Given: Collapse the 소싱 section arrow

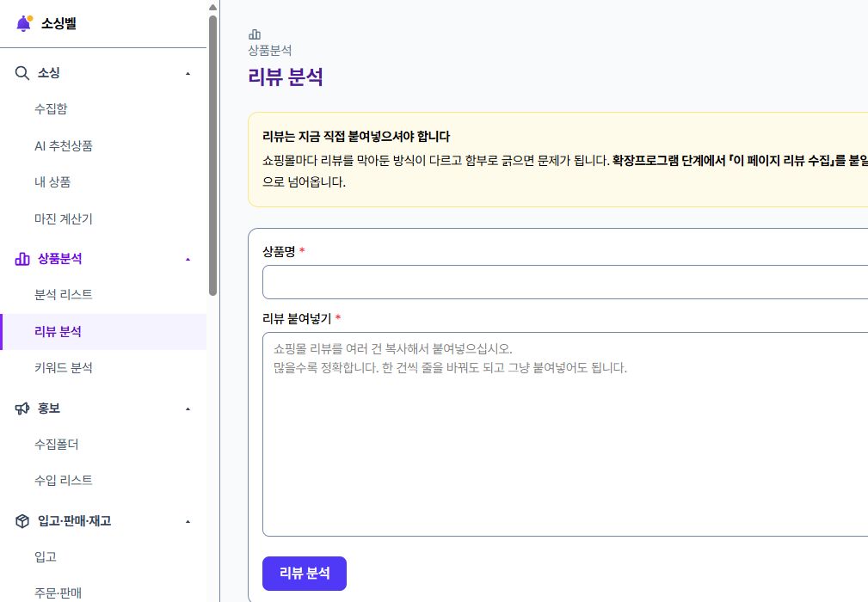Looking at the screenshot, I should [188, 74].
